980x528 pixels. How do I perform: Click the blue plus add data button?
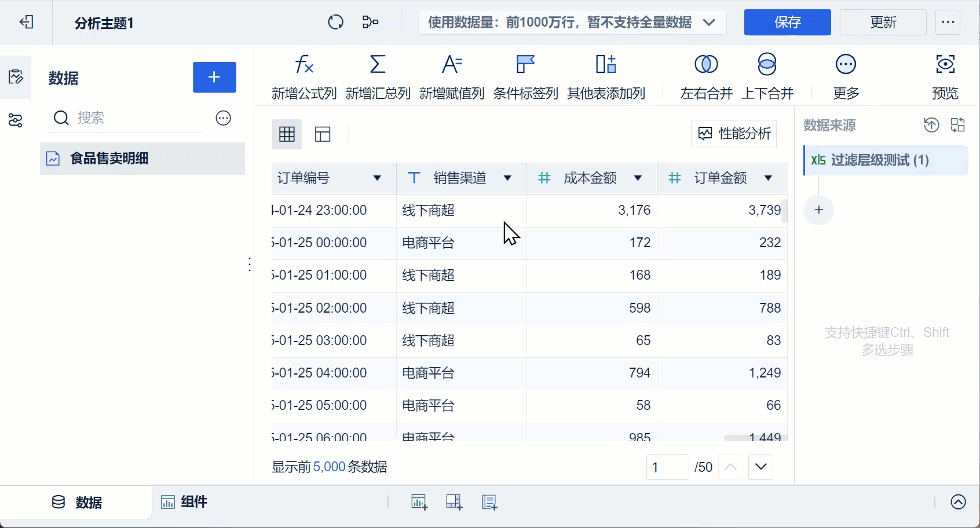(214, 77)
